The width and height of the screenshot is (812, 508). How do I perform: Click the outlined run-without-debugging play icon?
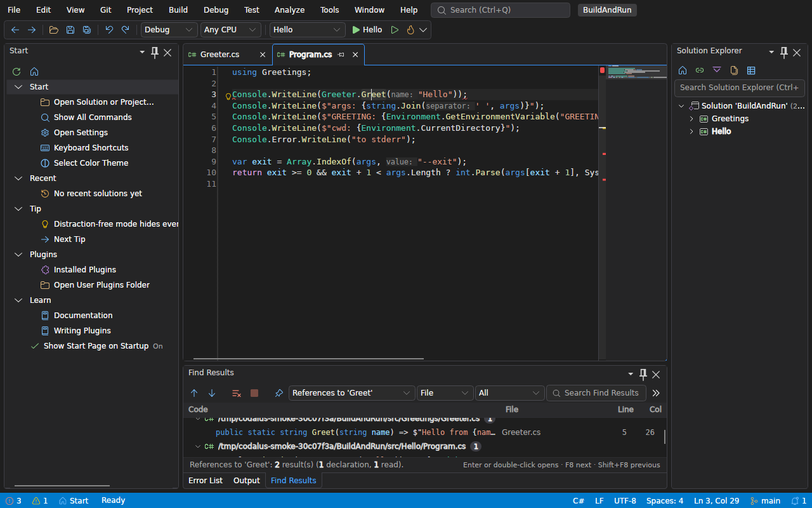[x=395, y=30]
